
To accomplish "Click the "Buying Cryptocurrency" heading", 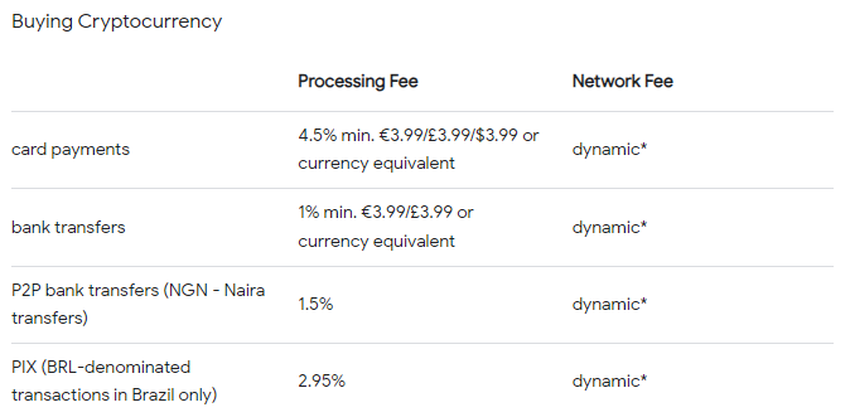I will pyautogui.click(x=116, y=21).
